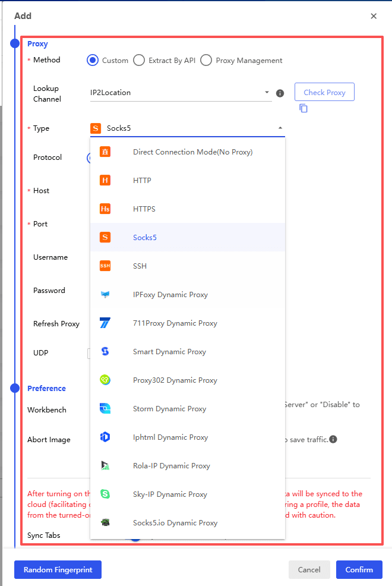Click the copy icon under Check Proxy
Screen dimensions: 392x586
pos(304,108)
